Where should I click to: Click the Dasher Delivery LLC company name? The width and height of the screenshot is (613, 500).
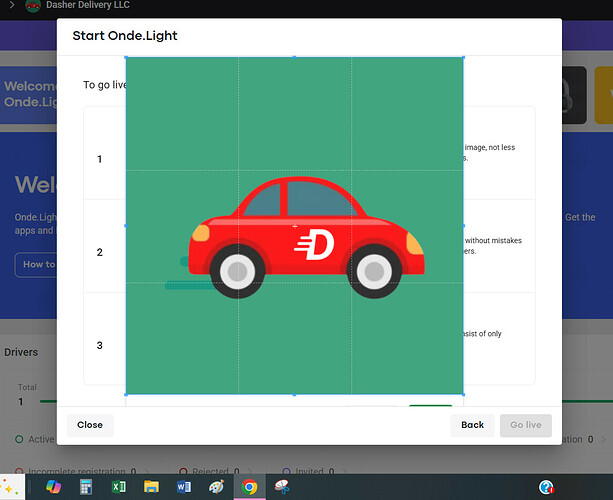click(x=88, y=5)
